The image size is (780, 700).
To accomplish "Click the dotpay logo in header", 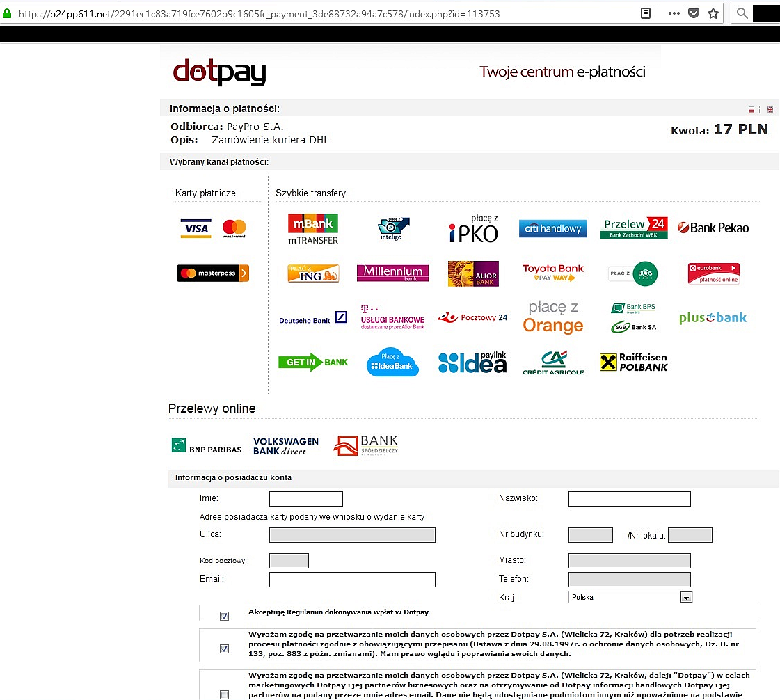I will pos(219,72).
